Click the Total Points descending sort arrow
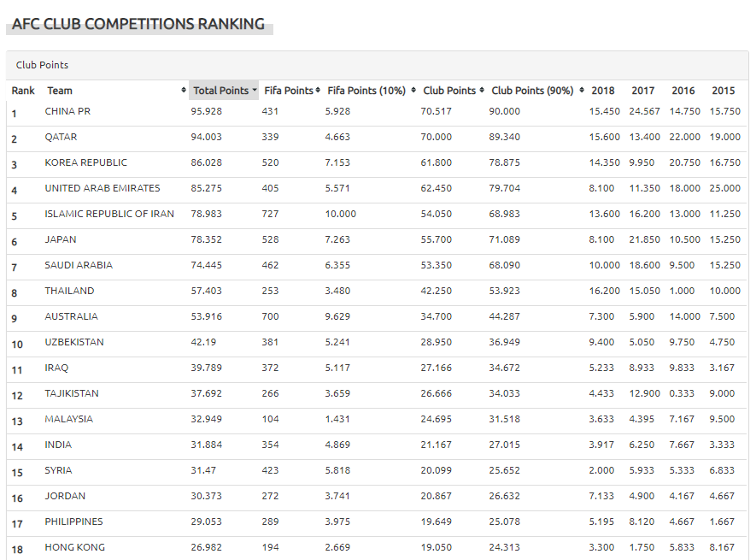The height and width of the screenshot is (560, 756). 254,91
